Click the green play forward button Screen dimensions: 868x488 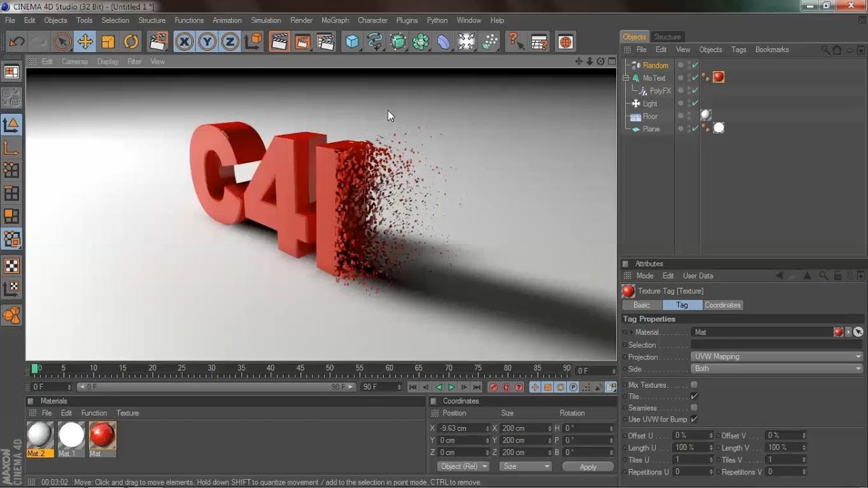click(452, 387)
